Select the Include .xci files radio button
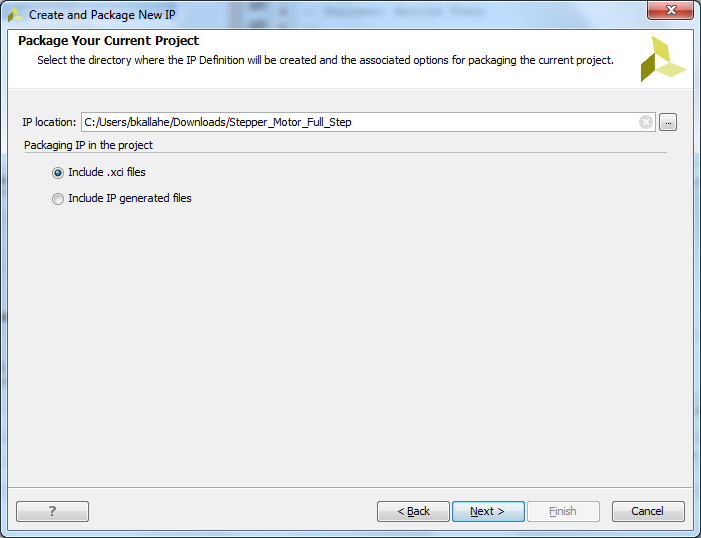This screenshot has width=701, height=538. pos(58,173)
